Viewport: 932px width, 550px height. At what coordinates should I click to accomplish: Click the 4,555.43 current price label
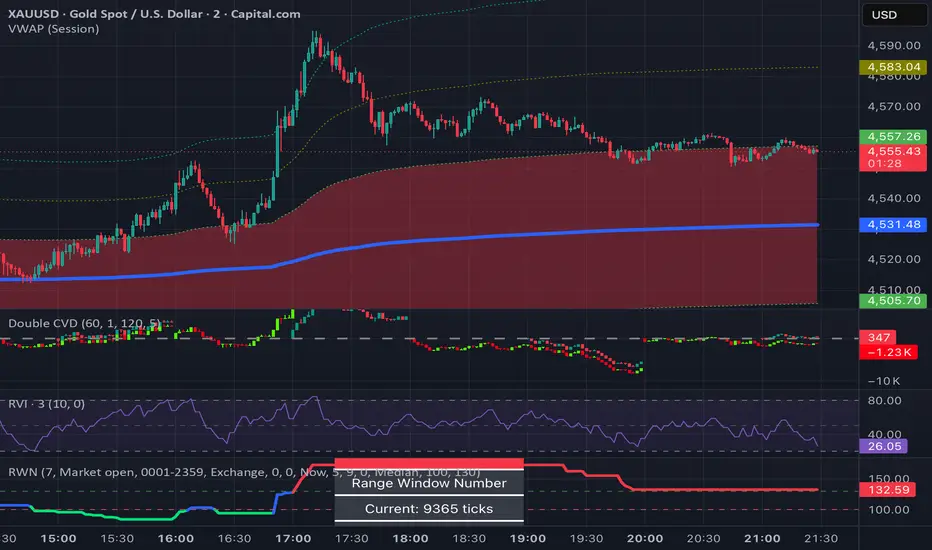tap(893, 158)
